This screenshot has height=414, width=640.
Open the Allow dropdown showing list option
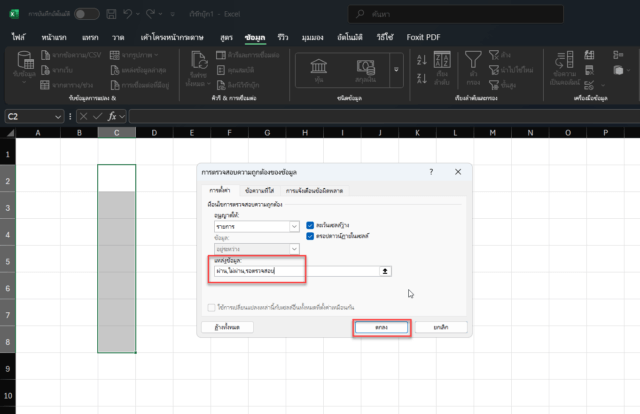tap(294, 226)
